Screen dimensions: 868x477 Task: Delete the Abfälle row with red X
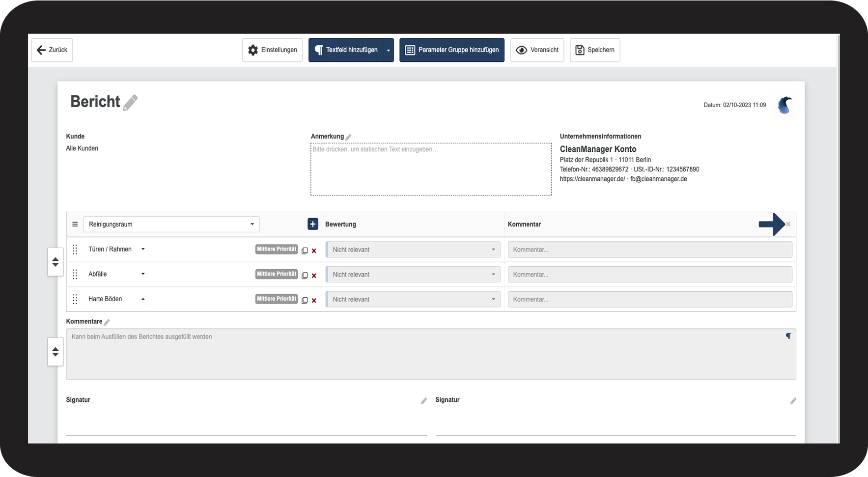point(314,276)
